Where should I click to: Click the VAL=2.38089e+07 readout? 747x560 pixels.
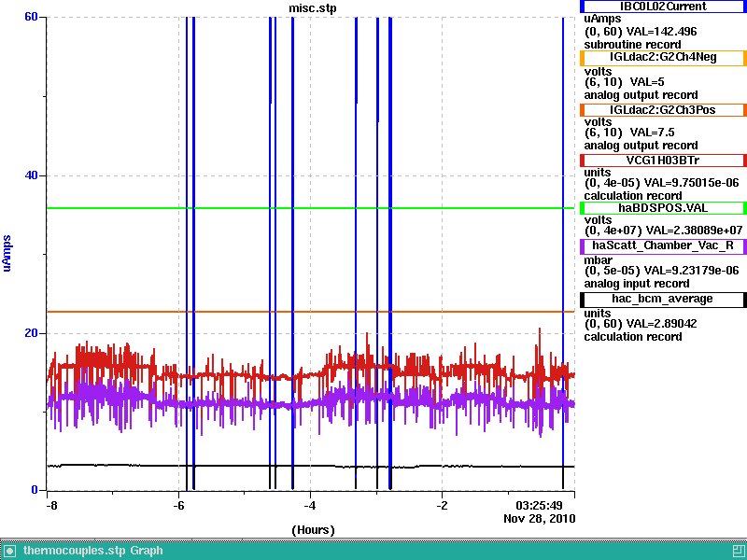(x=693, y=231)
